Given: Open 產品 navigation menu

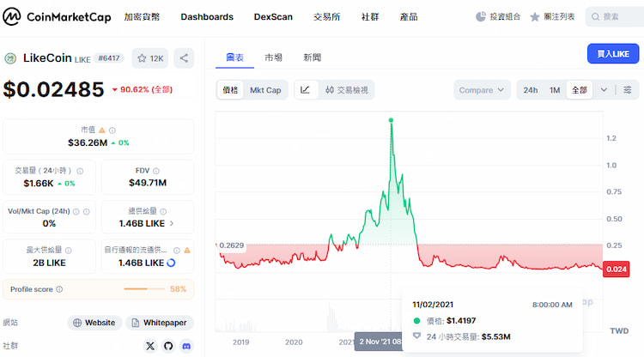Looking at the screenshot, I should tap(409, 17).
